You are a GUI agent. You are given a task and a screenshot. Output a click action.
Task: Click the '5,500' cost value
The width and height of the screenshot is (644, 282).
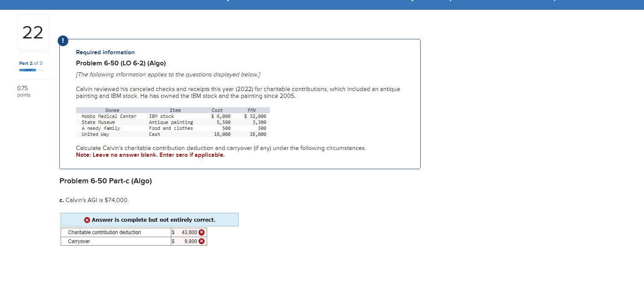(x=224, y=122)
